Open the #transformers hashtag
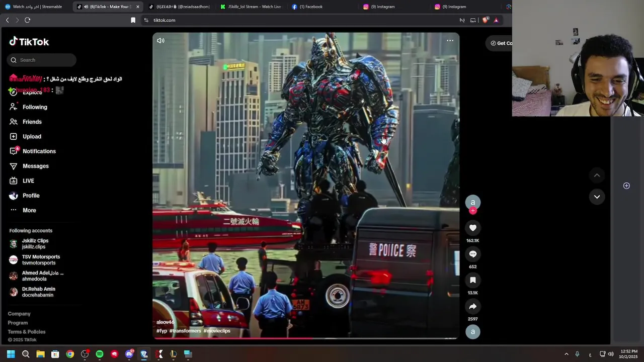This screenshot has height=362, width=644. point(185,331)
